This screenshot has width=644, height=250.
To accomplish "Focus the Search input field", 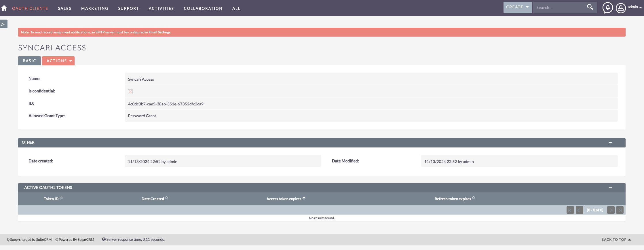I will [560, 7].
